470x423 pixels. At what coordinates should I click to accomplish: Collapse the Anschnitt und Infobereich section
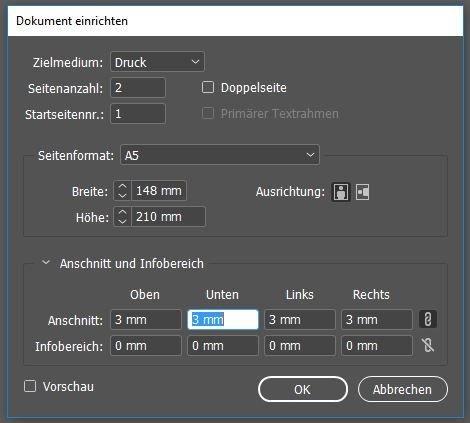point(46,263)
